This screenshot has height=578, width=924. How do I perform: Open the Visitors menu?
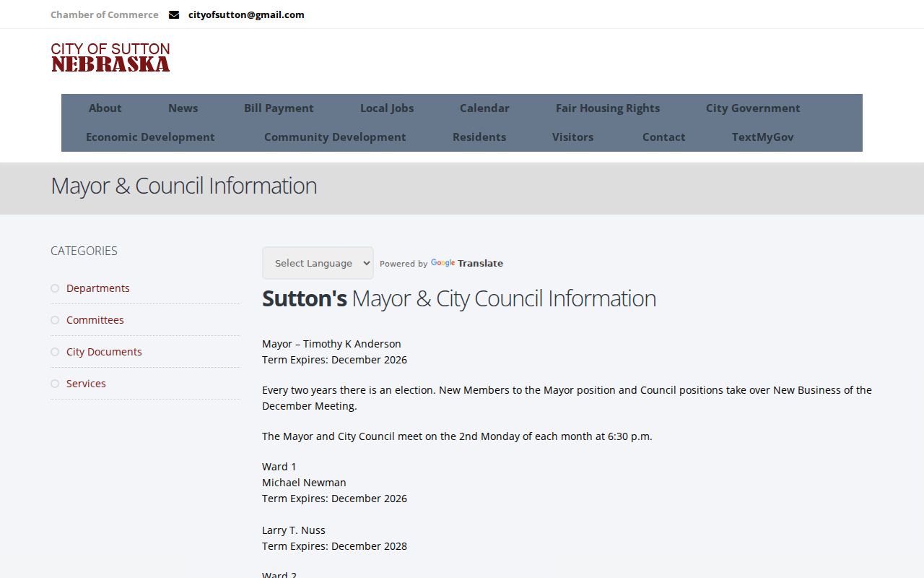point(572,137)
